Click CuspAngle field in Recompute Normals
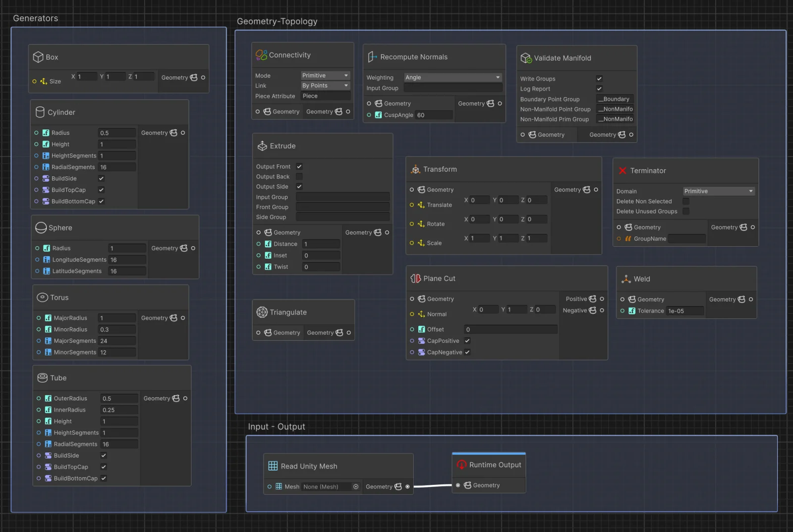This screenshot has width=793, height=532. 434,115
